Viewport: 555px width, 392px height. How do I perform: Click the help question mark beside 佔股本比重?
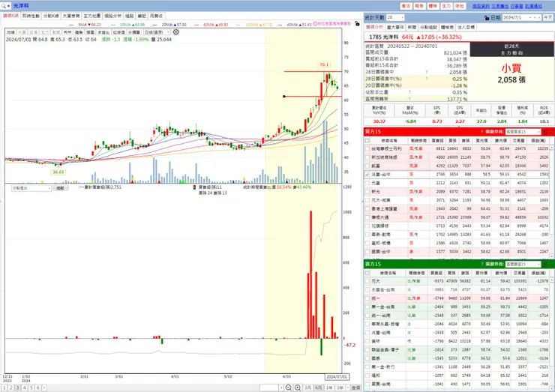410,92
